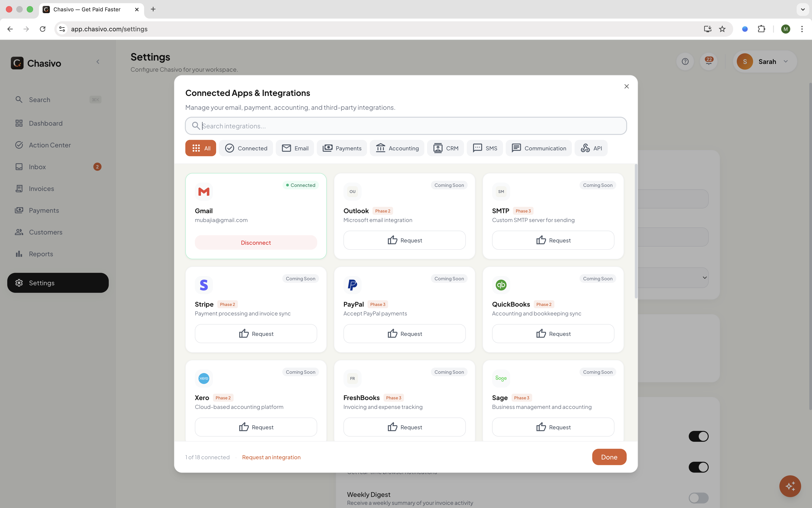Click the QuickBooks logo icon
812x508 pixels.
tap(501, 285)
